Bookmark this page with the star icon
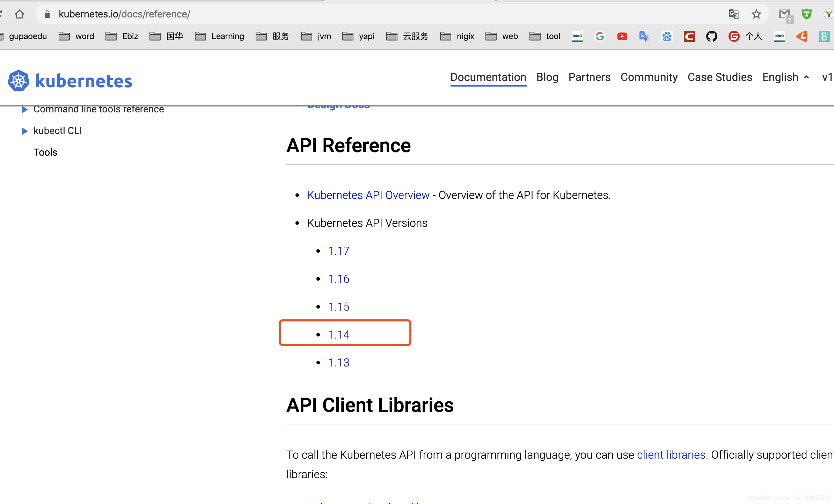This screenshot has width=834, height=504. tap(756, 14)
